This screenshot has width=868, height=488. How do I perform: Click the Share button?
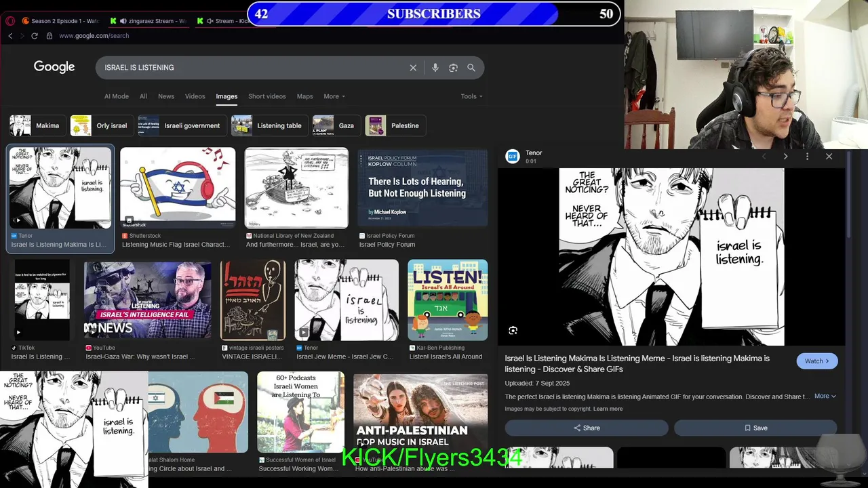point(587,428)
